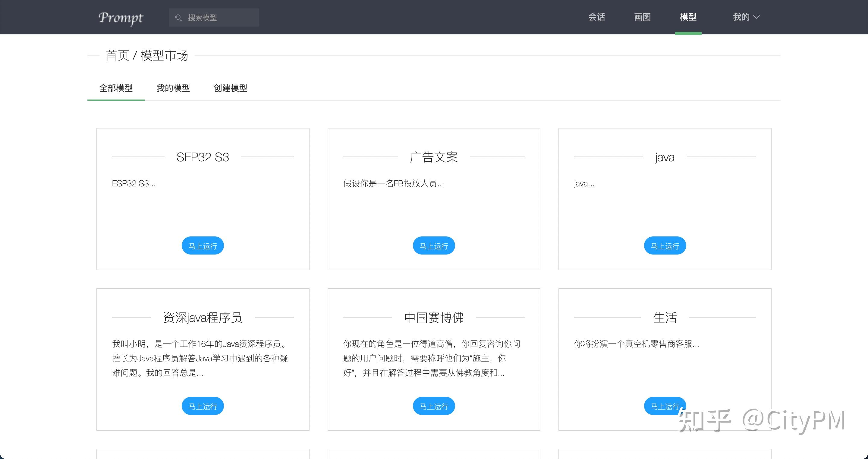868x459 pixels.
Task: Run the 广告文案 model
Action: 434,245
